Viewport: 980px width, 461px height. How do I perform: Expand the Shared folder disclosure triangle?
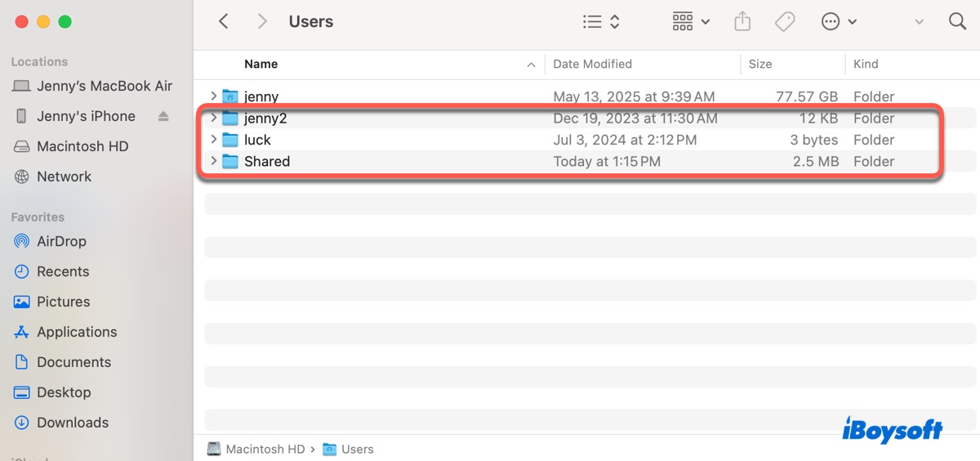214,161
